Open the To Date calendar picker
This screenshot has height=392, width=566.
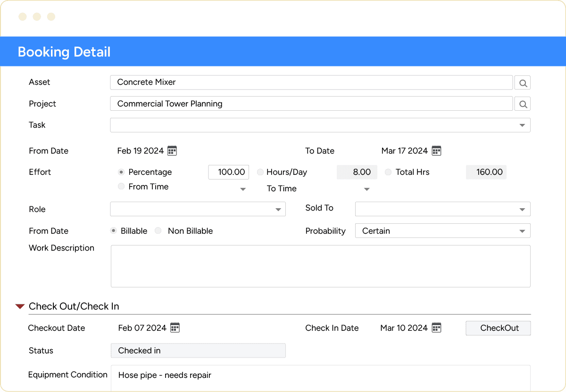pyautogui.click(x=436, y=150)
